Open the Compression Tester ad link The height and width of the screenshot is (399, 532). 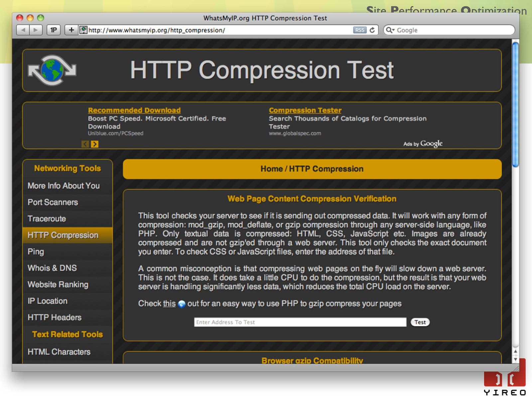click(305, 110)
